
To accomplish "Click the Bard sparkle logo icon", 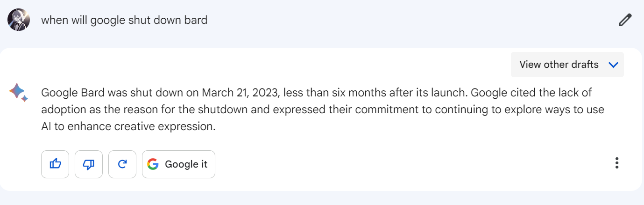I will click(19, 92).
